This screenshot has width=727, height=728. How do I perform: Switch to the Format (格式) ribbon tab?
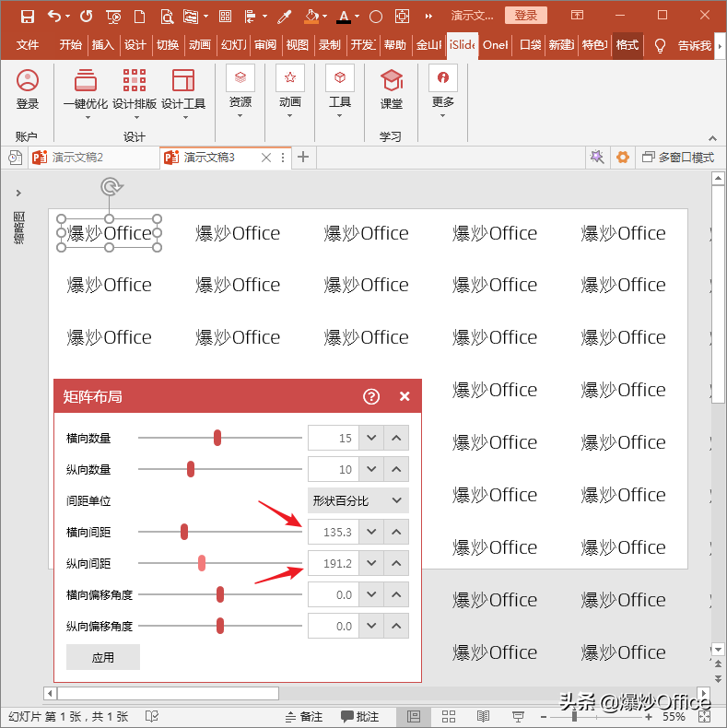pyautogui.click(x=627, y=45)
